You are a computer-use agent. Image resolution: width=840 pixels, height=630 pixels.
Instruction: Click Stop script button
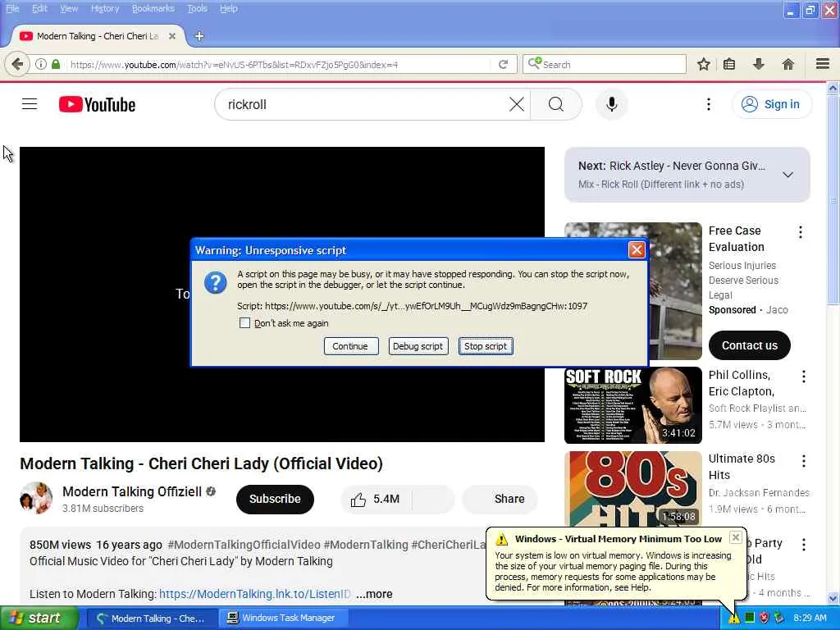(x=486, y=346)
